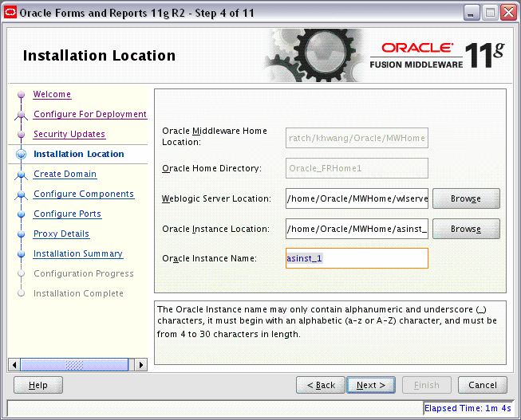521x420 pixels.
Task: Click the Oracle Home Directory label
Action: click(211, 168)
